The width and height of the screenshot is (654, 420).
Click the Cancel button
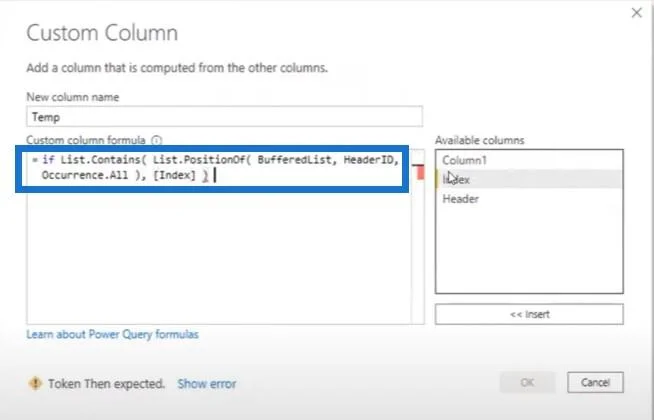595,382
